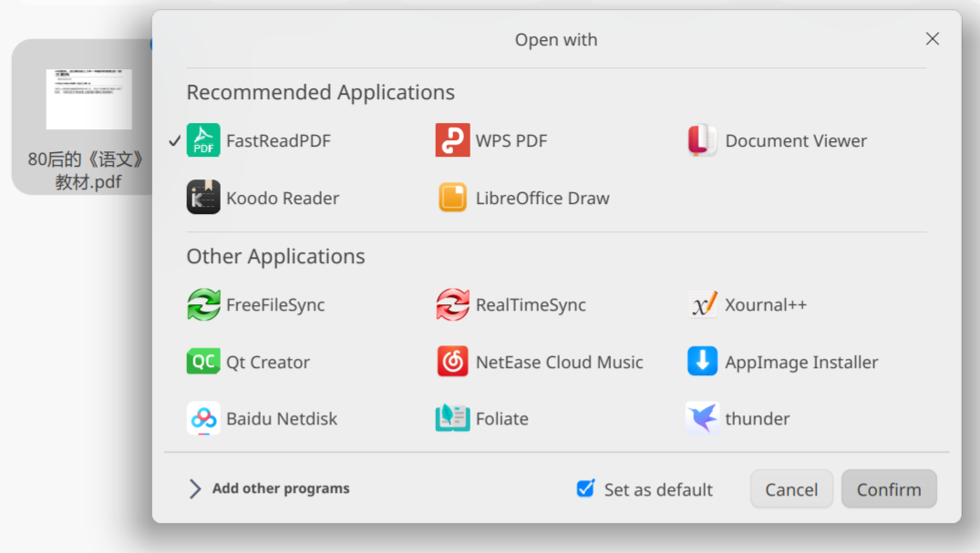Click the "FastReadPDF" label text
The width and height of the screenshot is (980, 553).
click(278, 140)
